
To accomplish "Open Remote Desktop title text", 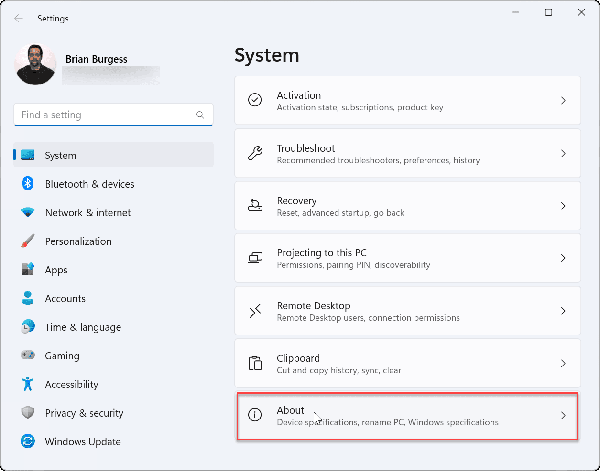I will pyautogui.click(x=313, y=306).
